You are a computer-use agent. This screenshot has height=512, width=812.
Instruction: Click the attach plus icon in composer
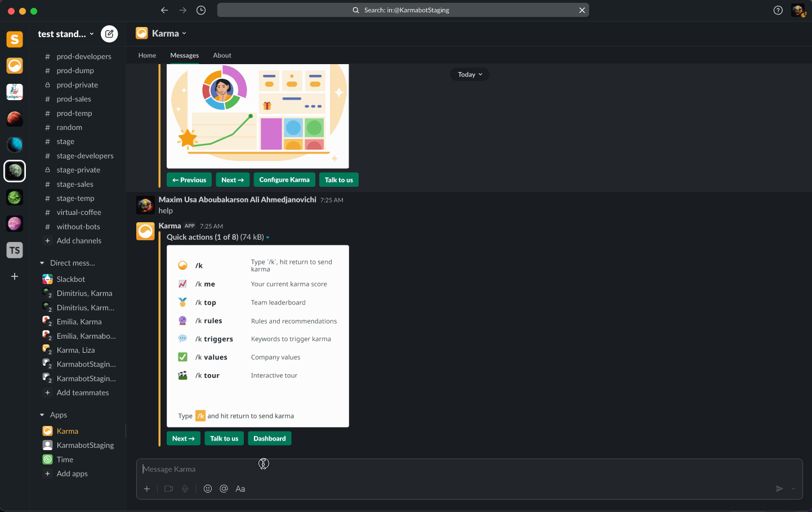pos(147,489)
